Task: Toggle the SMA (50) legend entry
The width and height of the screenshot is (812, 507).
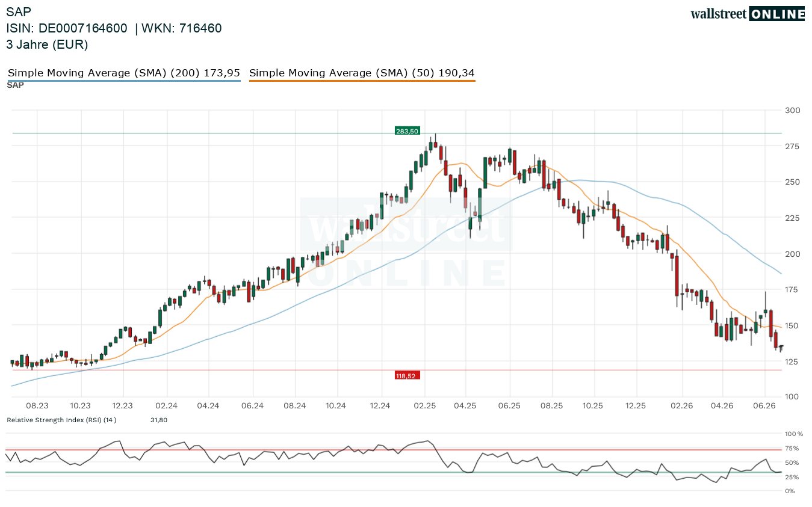Action: (362, 73)
